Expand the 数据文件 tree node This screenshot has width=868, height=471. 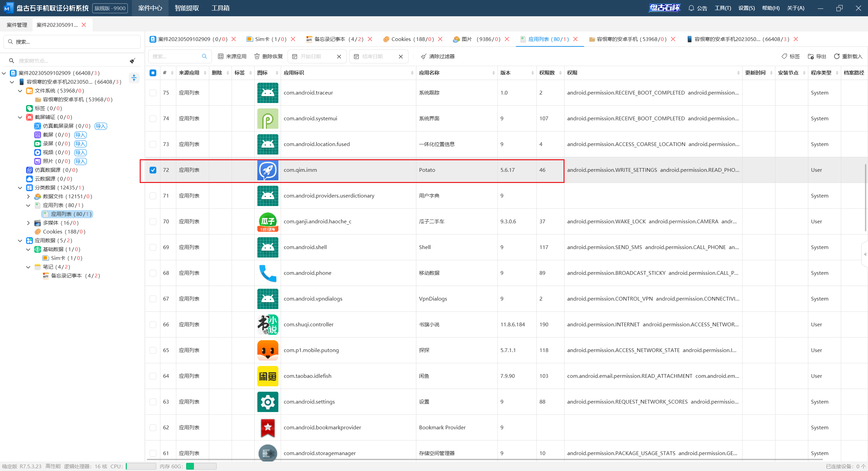point(28,197)
